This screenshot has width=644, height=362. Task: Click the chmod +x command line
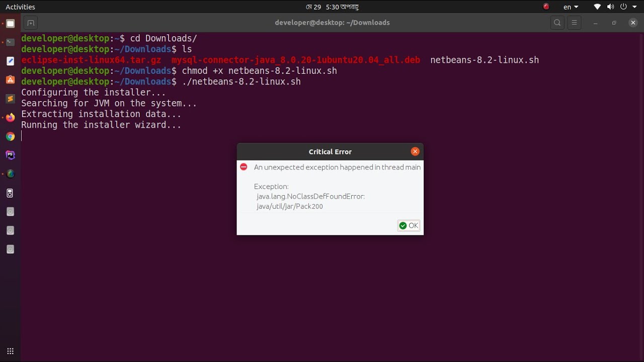(179, 71)
